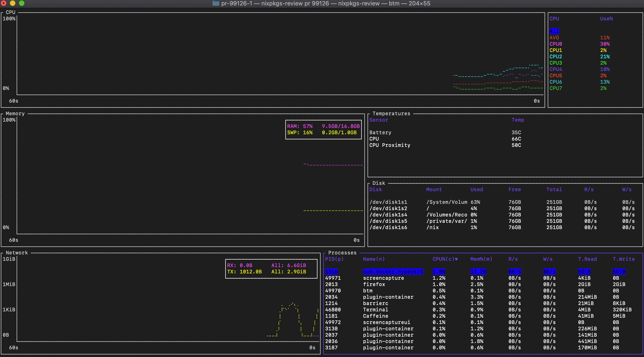
Task: Select the Battery temperature row
Action: 380,133
